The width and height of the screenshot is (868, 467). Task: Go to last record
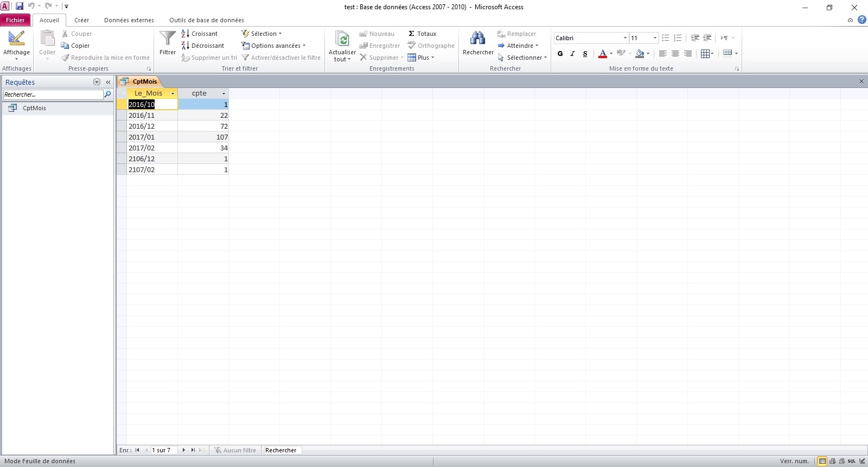[x=193, y=450]
